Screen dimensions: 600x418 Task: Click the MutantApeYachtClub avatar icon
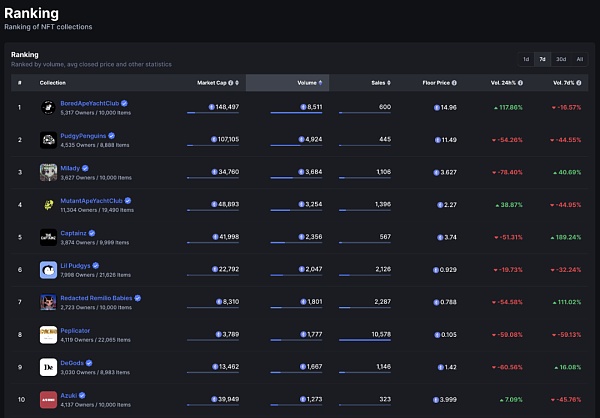click(48, 204)
